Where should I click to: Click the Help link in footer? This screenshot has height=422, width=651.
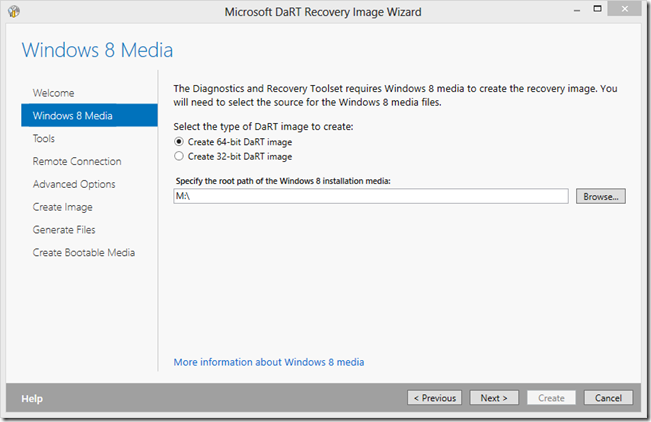point(32,398)
